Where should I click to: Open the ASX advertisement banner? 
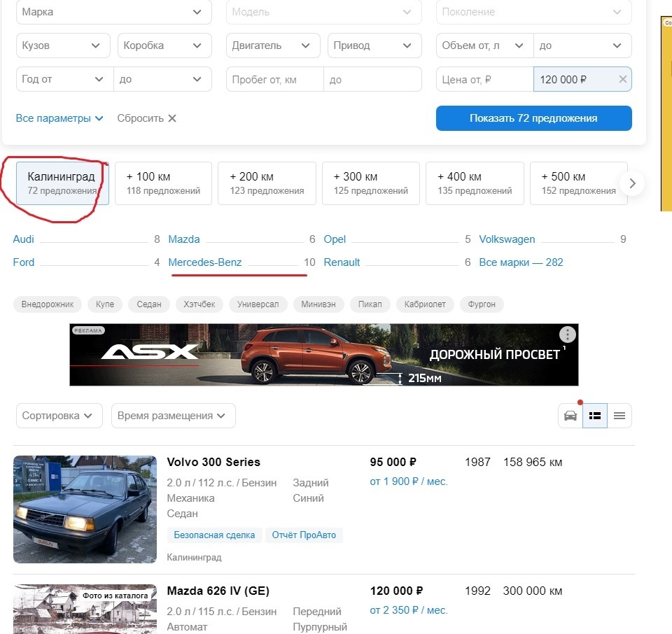click(324, 355)
